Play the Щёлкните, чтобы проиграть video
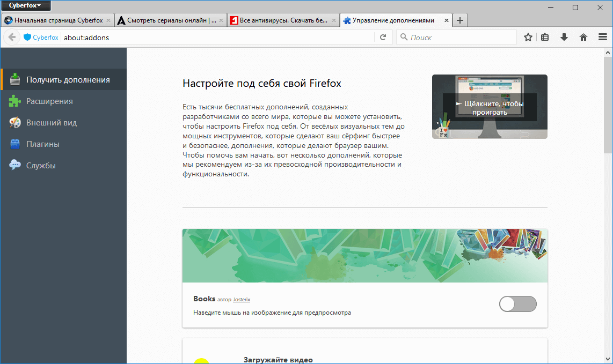The width and height of the screenshot is (613, 364). coord(490,107)
